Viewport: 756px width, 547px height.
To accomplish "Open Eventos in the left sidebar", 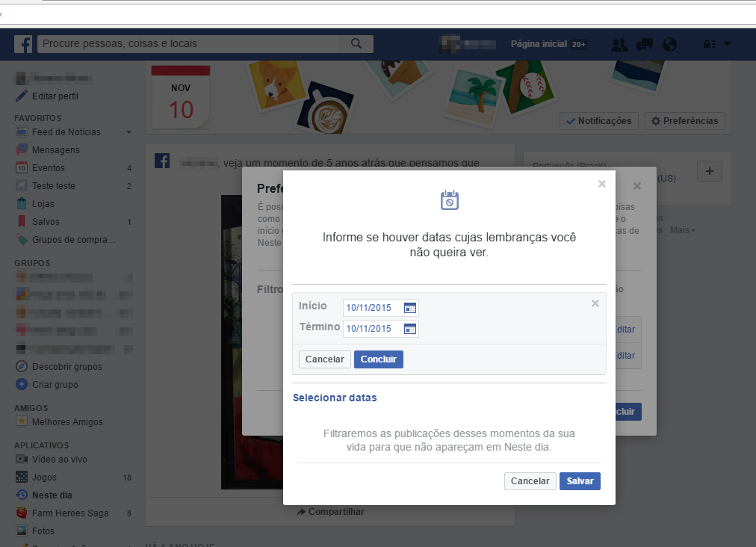I will (x=49, y=168).
